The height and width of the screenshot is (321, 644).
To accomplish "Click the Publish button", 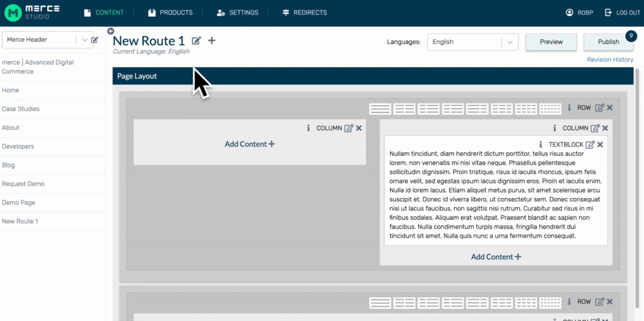I will 608,42.
